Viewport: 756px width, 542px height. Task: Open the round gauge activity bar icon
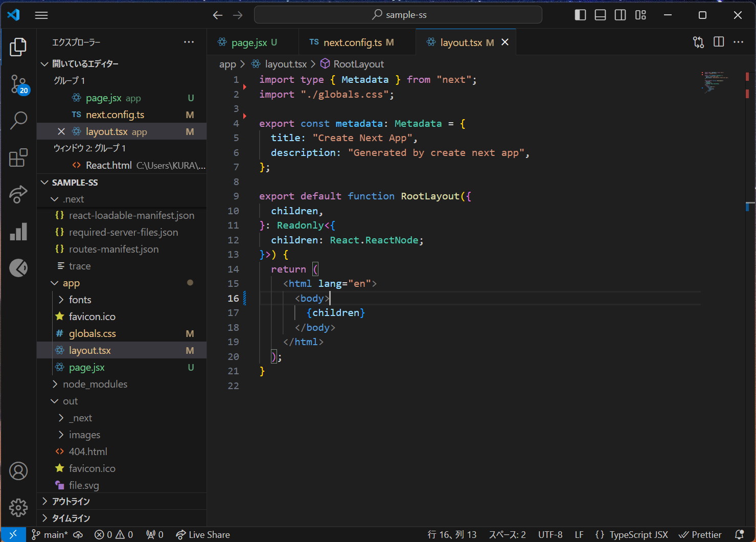click(18, 268)
